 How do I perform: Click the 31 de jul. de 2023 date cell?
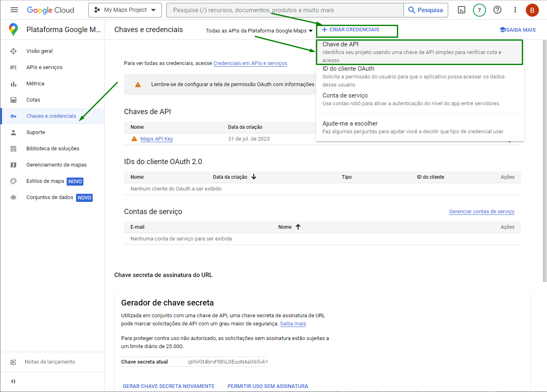[249, 139]
